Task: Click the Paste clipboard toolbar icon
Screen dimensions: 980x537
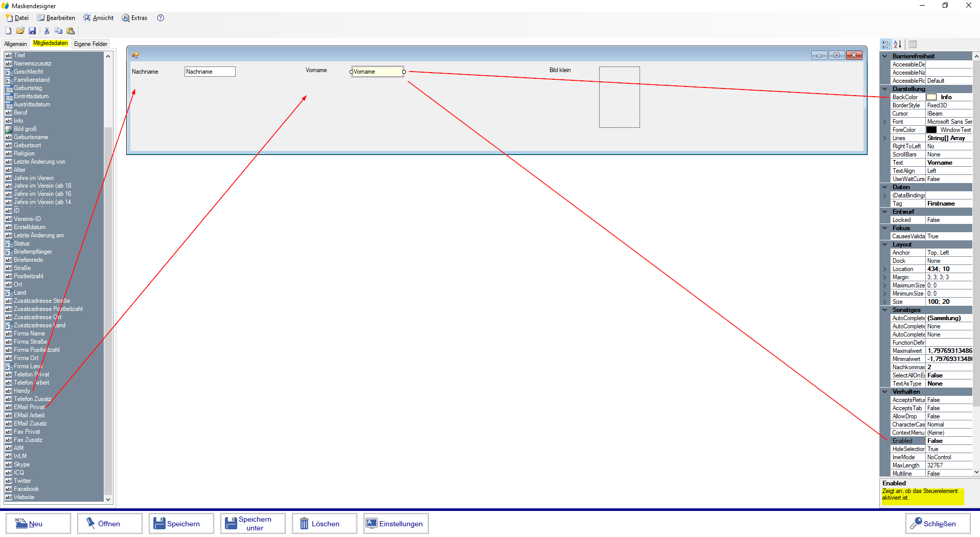Action: 71,31
